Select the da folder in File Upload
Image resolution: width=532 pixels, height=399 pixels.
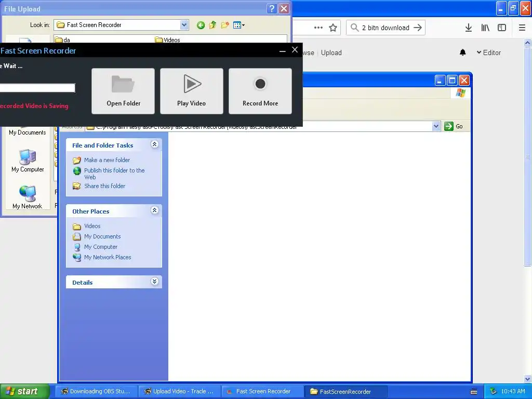point(63,40)
